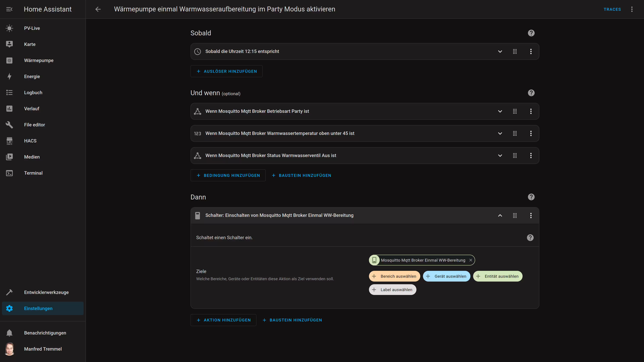This screenshot has height=362, width=644.
Task: Open Manfred Tremmel profile avatar
Action: (10, 349)
